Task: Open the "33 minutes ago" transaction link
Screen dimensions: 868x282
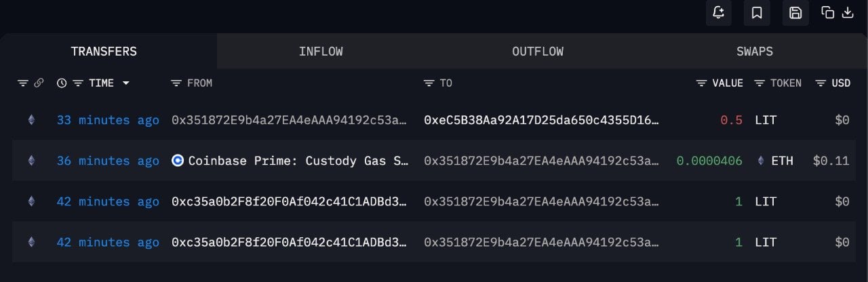Action: click(108, 120)
